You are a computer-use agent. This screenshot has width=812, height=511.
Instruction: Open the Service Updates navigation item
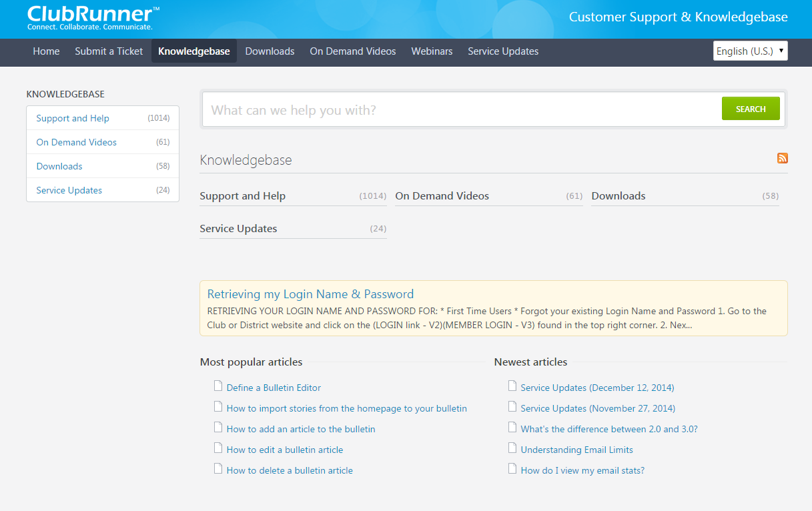(503, 51)
